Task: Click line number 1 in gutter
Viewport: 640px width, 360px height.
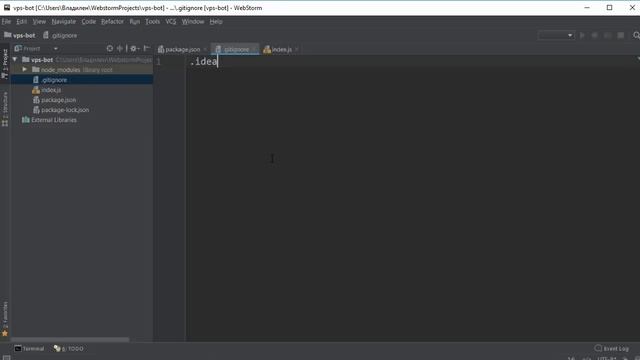Action: tap(158, 62)
